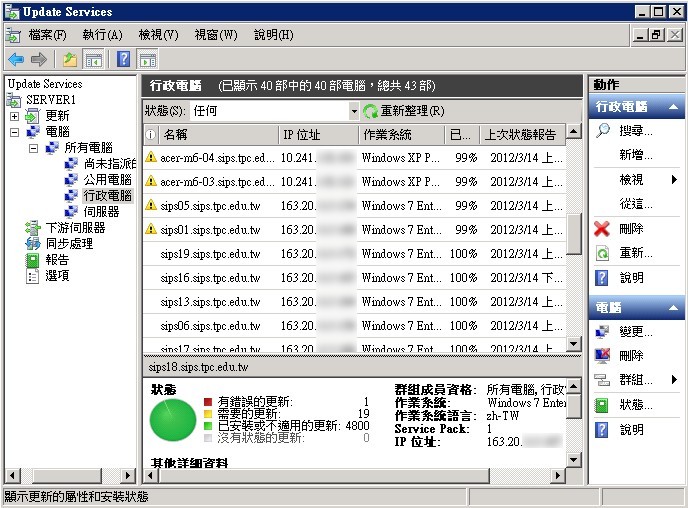Click the info icon column header
688x508 pixels.
(150, 135)
